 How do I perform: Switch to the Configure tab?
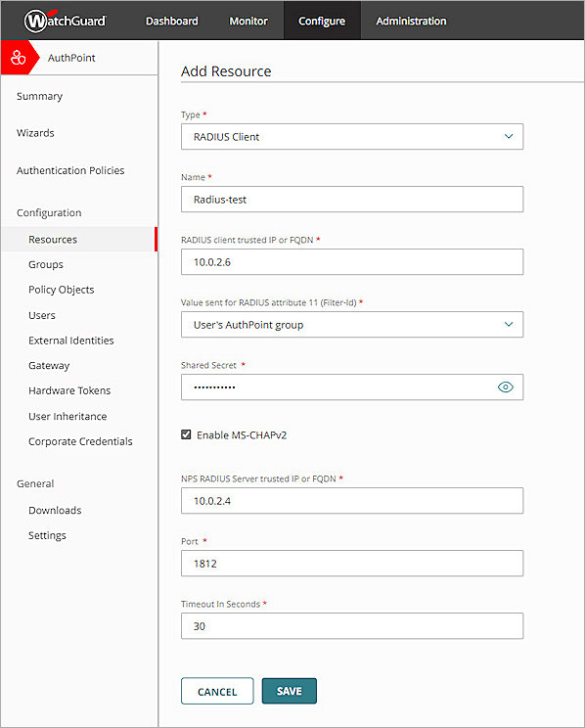pos(322,21)
